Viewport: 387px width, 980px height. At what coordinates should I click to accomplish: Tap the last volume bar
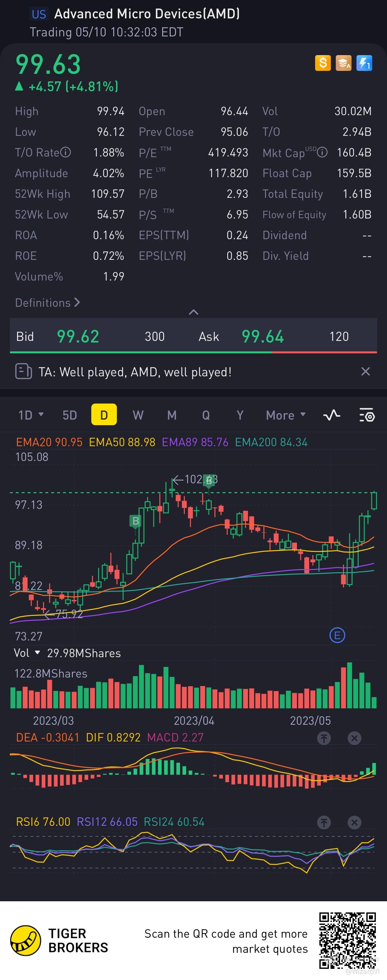pyautogui.click(x=374, y=702)
